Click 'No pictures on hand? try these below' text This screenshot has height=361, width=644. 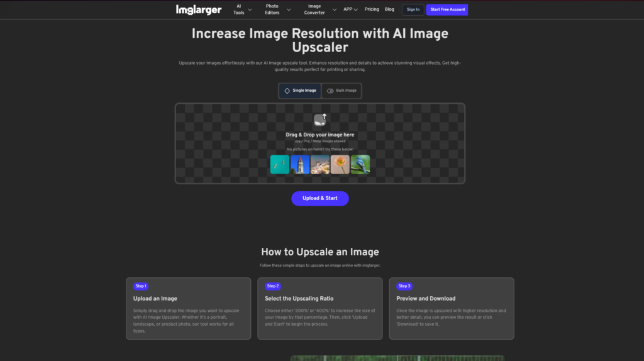(320, 150)
